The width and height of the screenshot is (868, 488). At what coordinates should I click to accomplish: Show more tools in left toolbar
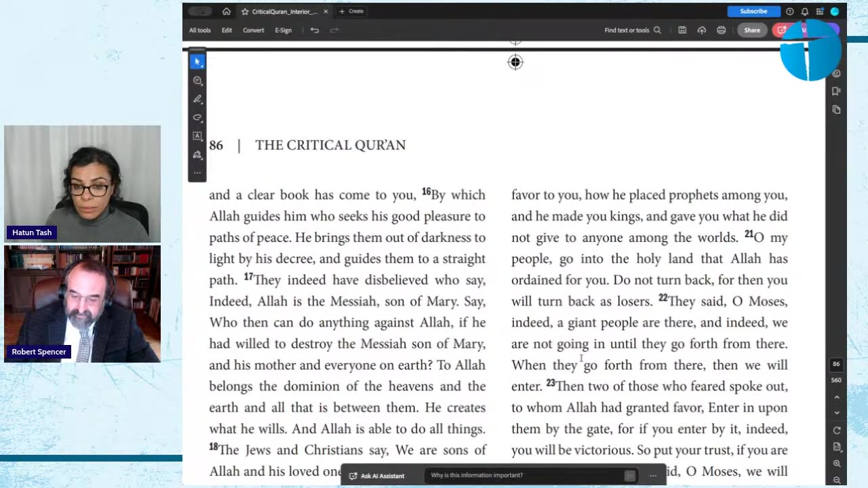tap(197, 173)
